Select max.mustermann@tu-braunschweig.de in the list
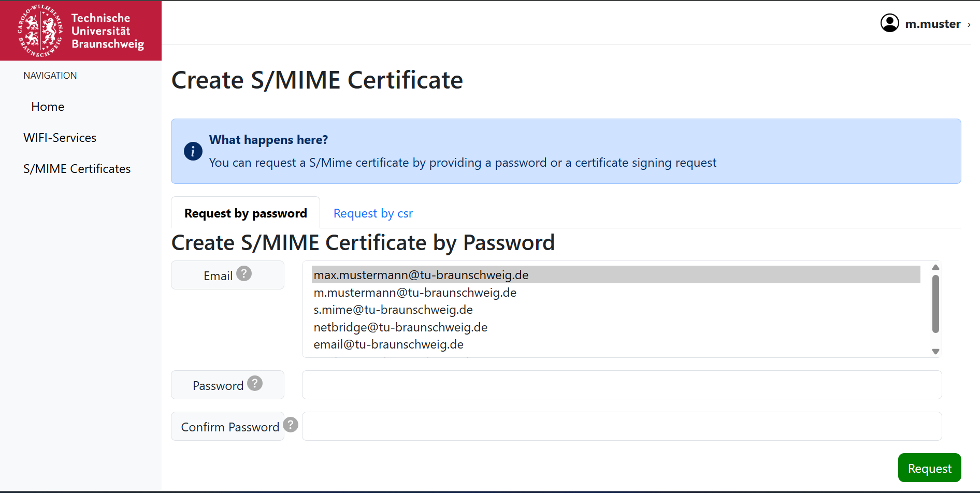Image resolution: width=980 pixels, height=493 pixels. 616,275
